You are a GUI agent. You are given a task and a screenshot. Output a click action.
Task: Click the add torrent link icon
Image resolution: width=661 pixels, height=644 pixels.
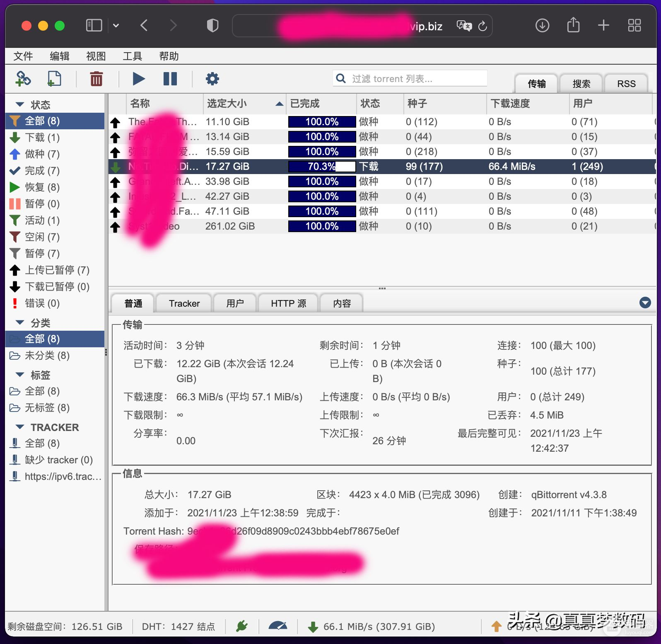coord(23,79)
